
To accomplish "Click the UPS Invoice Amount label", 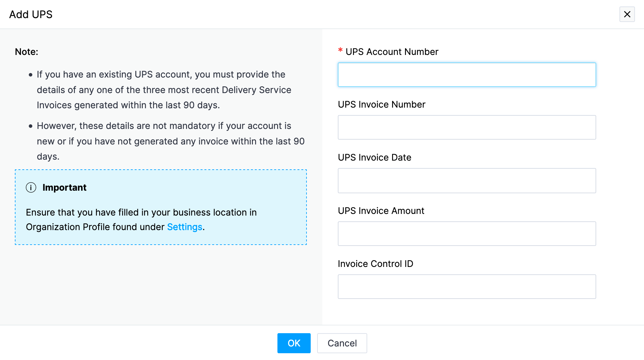I will 381,211.
